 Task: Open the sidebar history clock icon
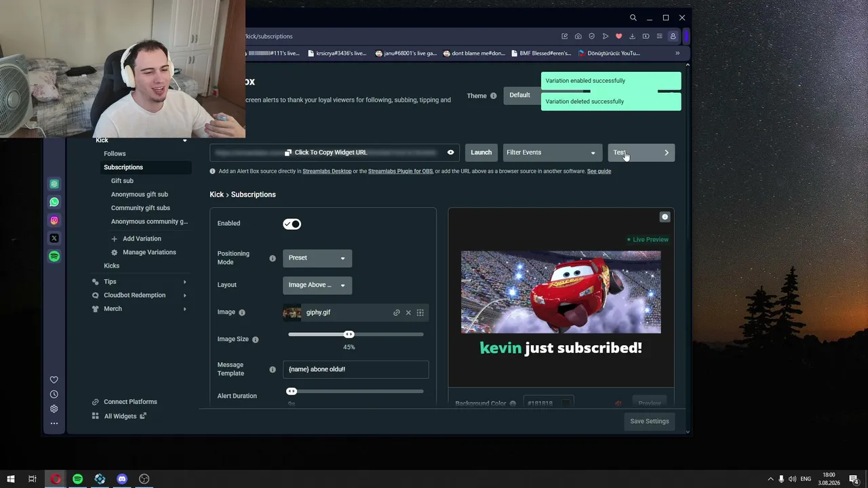[x=54, y=394]
